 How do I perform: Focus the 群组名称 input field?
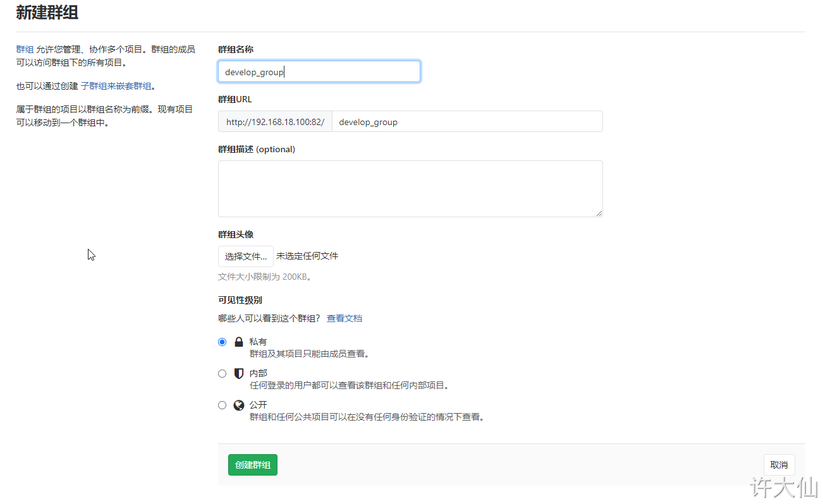click(x=319, y=71)
